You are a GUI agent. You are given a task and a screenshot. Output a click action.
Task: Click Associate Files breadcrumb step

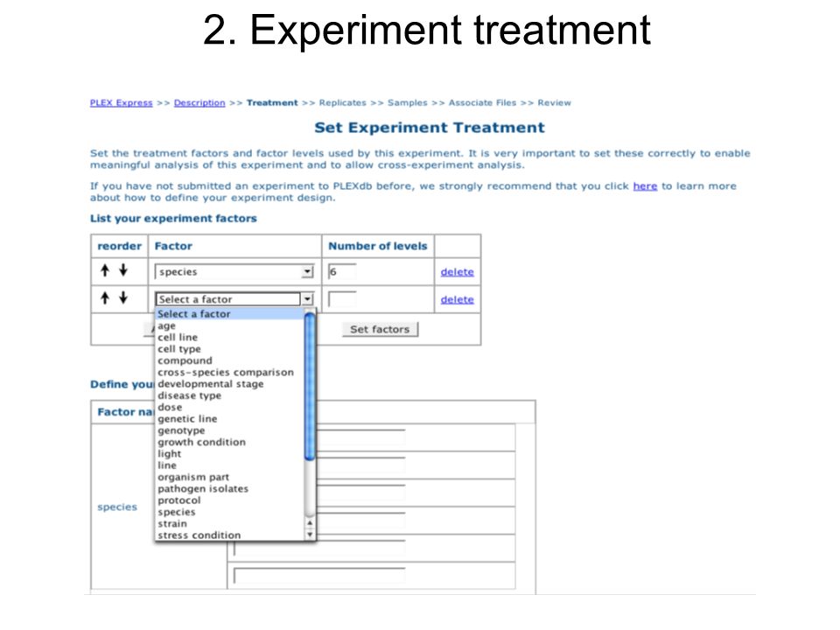[x=482, y=103]
